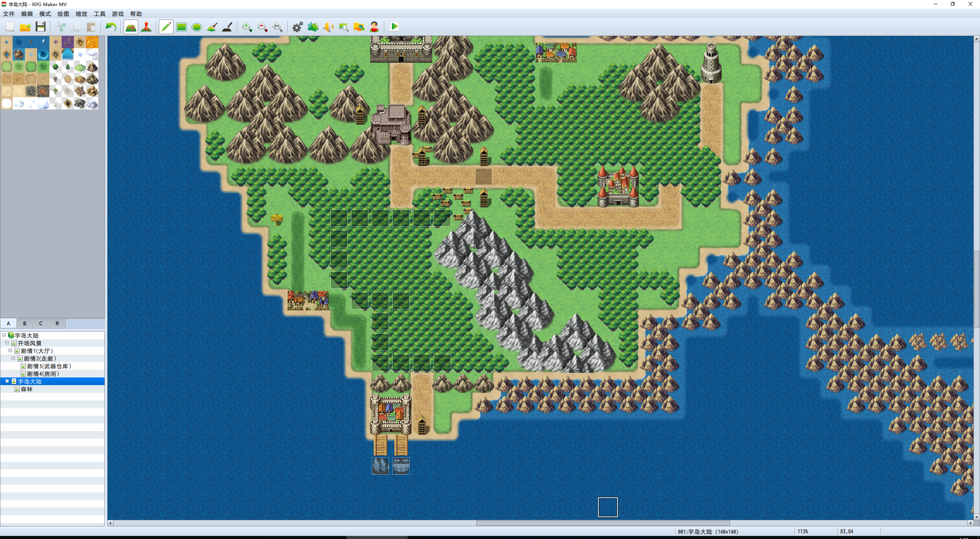Reset the view with the 1:1 magnifier icon
980x539 pixels.
[x=278, y=27]
